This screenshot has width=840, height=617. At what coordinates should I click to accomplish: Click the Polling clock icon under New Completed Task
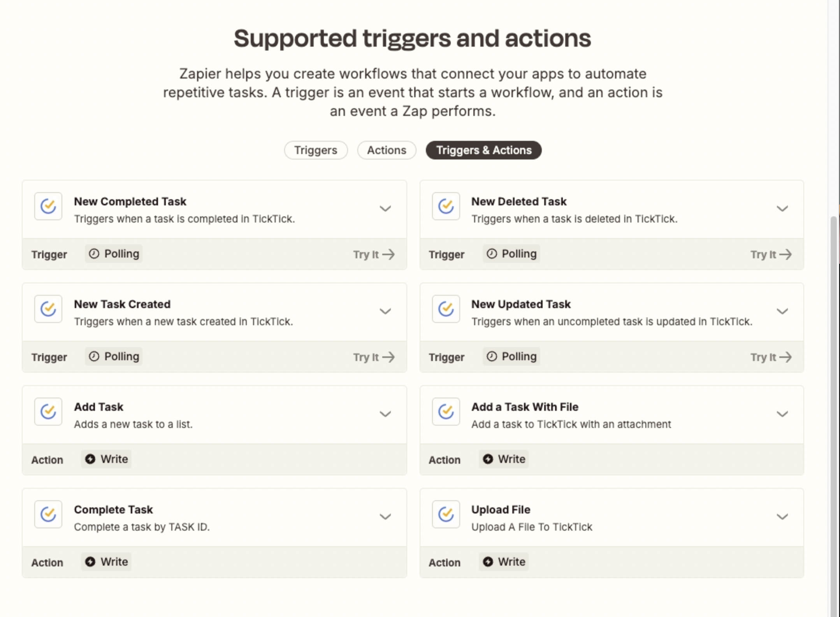[94, 254]
